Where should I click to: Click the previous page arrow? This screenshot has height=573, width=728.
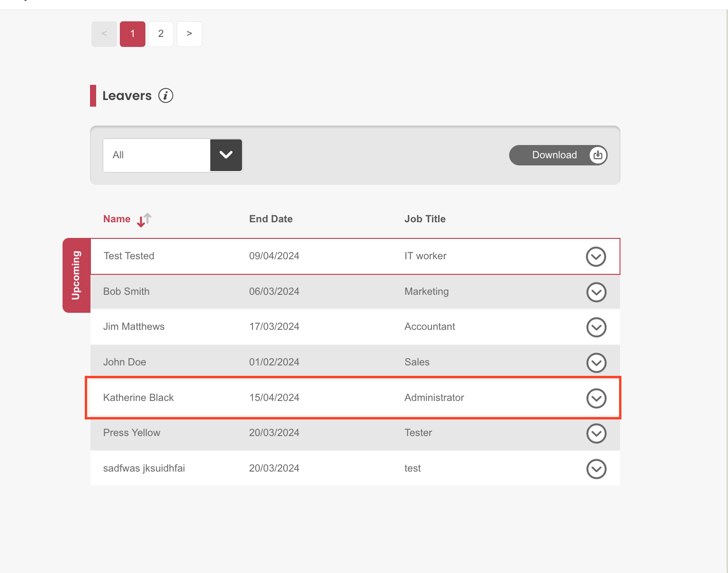click(104, 34)
